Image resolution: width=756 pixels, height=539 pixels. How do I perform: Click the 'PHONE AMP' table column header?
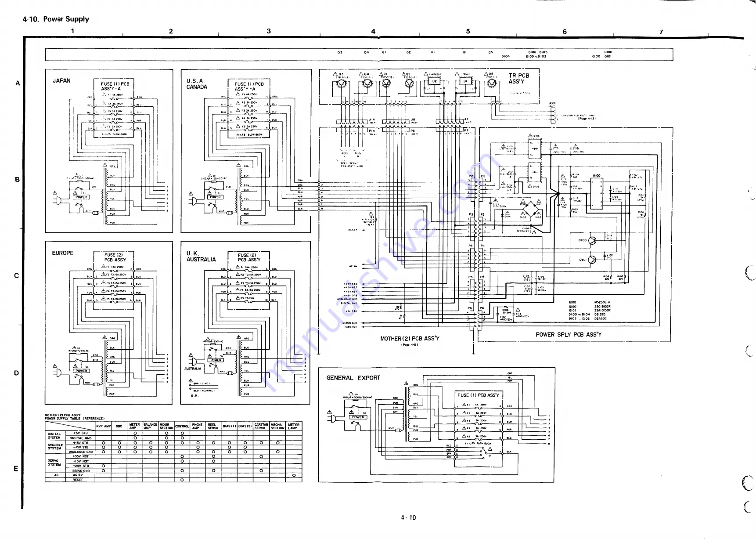click(197, 426)
